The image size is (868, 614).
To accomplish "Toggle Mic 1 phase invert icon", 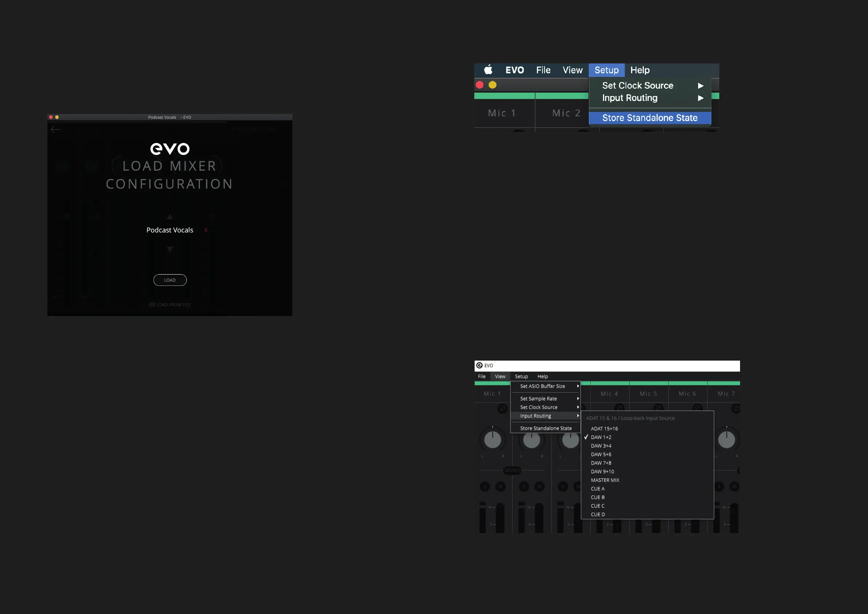I will pyautogui.click(x=502, y=408).
